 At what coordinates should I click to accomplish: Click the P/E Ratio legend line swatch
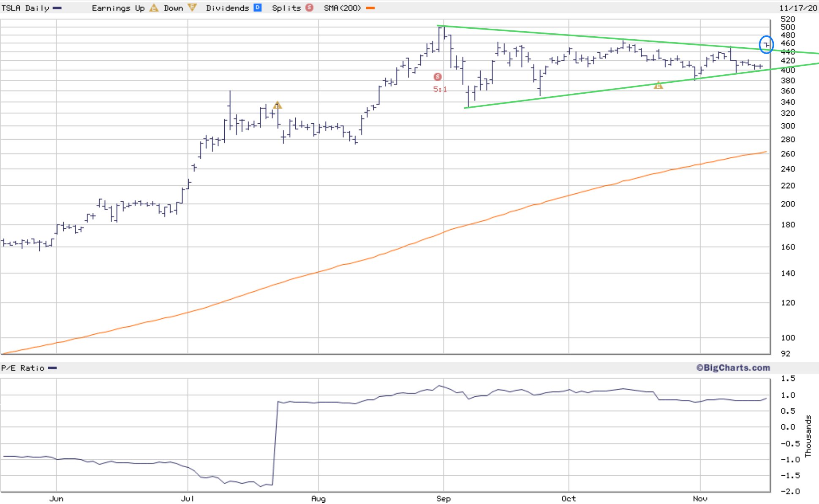[52, 368]
